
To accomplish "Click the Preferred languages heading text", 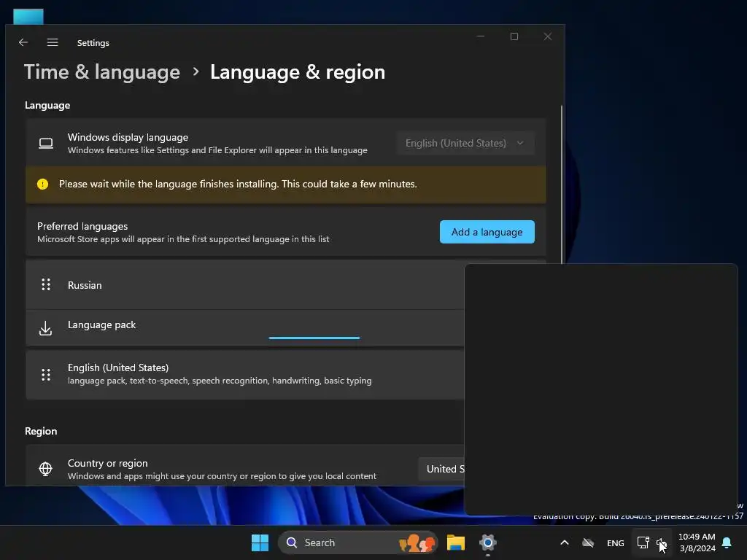I will [82, 226].
